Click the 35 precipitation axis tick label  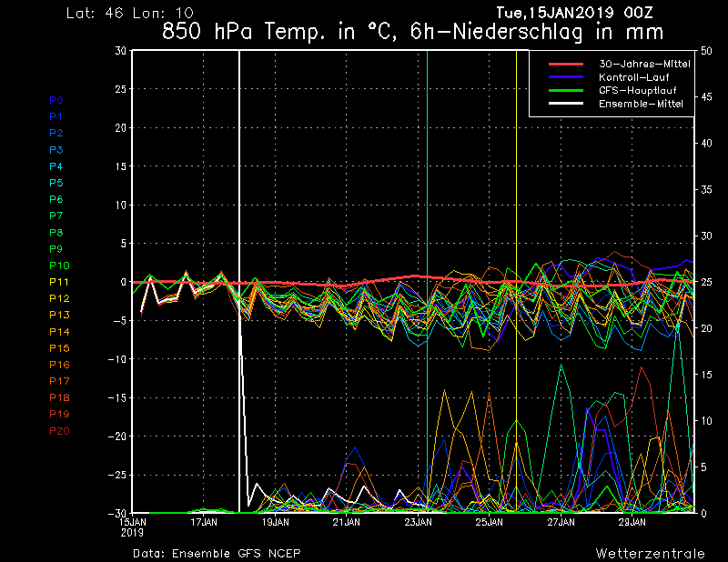click(x=706, y=190)
